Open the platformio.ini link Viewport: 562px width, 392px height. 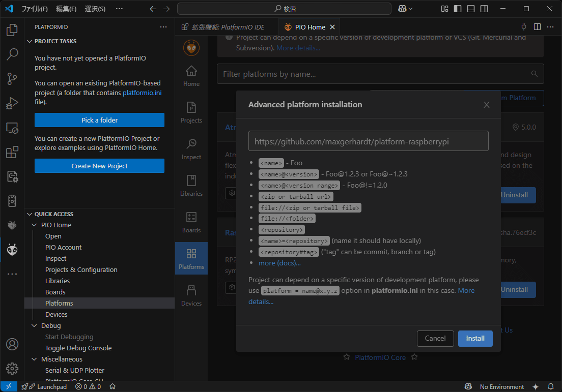click(x=142, y=93)
